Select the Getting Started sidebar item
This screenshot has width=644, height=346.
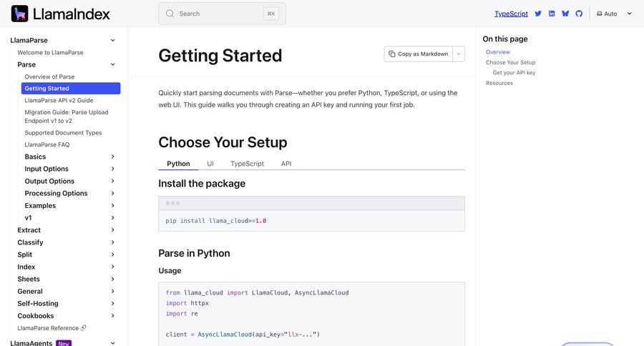(x=71, y=88)
